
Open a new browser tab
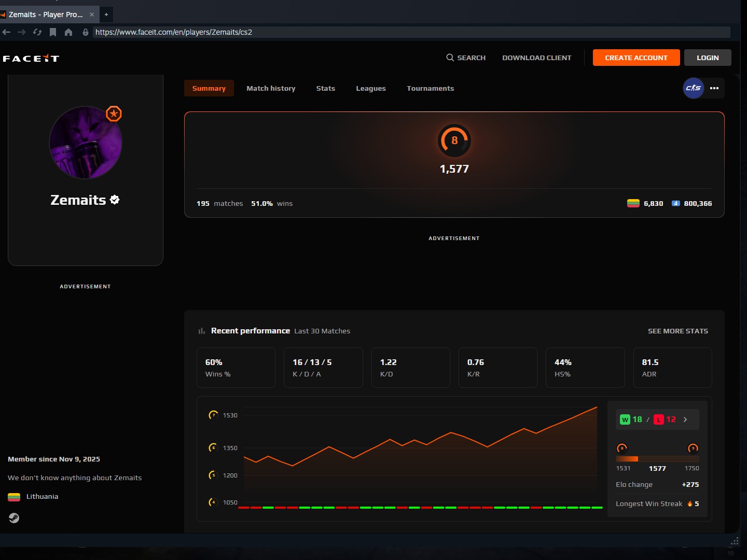click(x=106, y=15)
